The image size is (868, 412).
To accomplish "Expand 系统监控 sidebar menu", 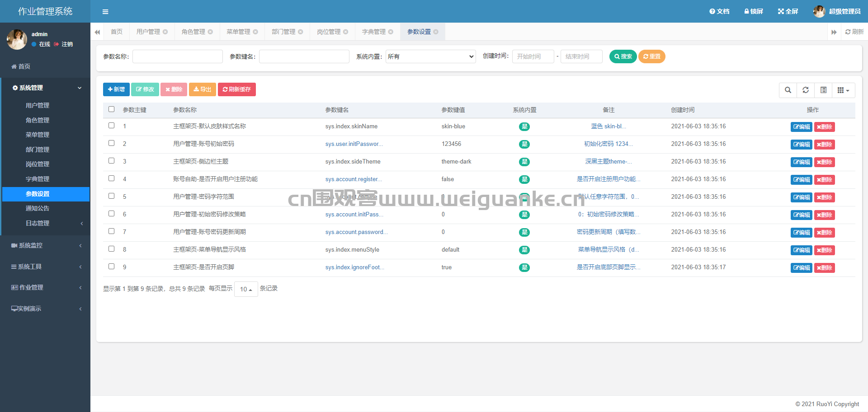I will (45, 245).
